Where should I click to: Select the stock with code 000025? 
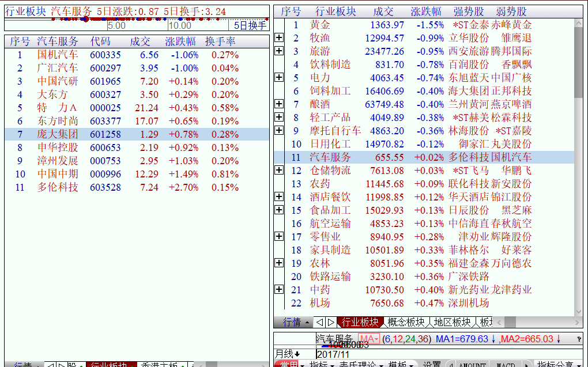click(x=137, y=108)
